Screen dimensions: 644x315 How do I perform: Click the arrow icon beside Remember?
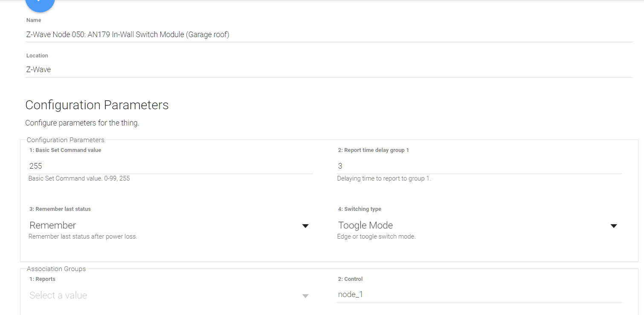(x=305, y=226)
